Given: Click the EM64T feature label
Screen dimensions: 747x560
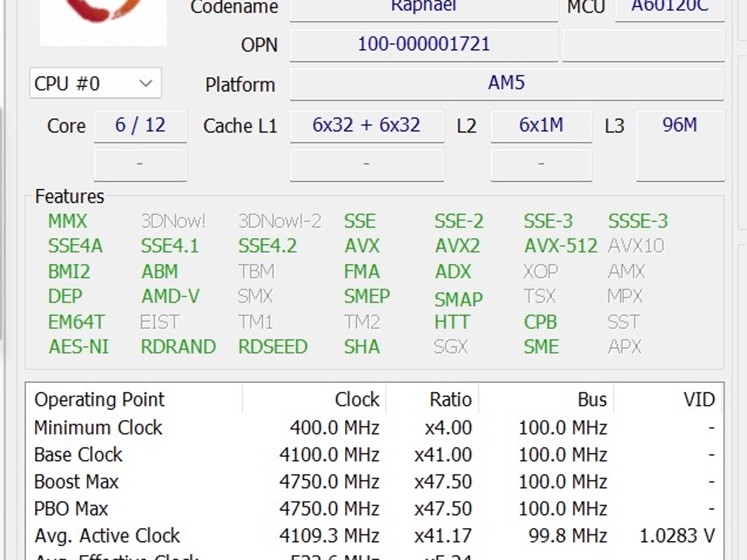Looking at the screenshot, I should pos(77,322).
